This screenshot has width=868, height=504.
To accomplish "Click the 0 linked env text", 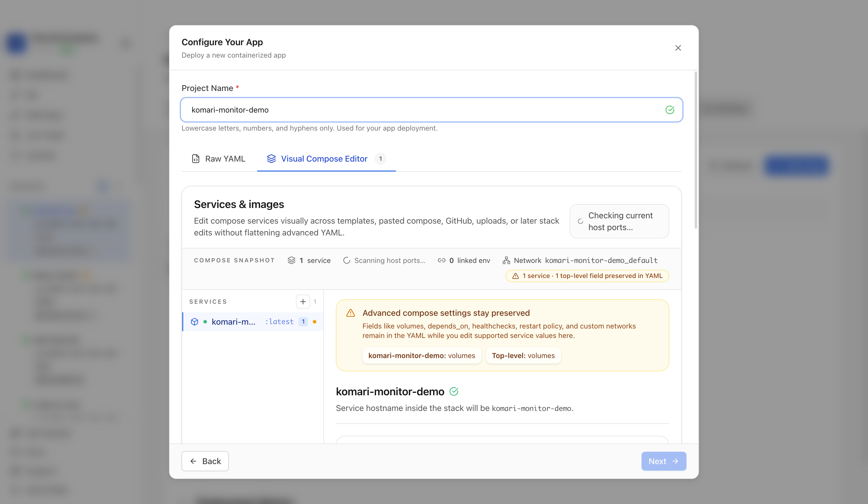I will 469,260.
